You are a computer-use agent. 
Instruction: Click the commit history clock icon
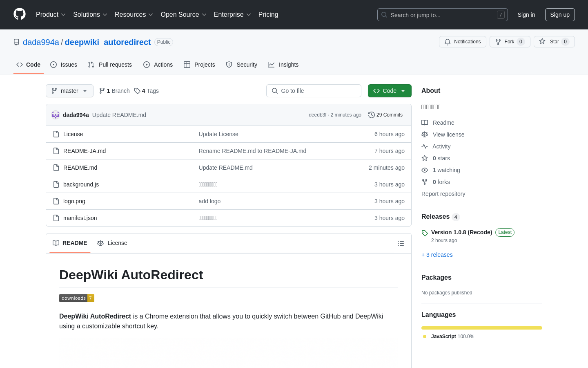coord(372,115)
